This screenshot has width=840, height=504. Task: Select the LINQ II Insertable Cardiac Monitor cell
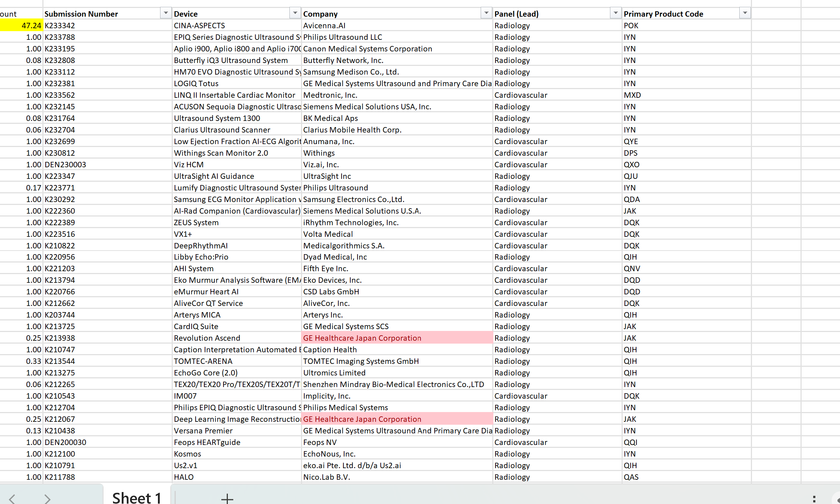(x=237, y=95)
